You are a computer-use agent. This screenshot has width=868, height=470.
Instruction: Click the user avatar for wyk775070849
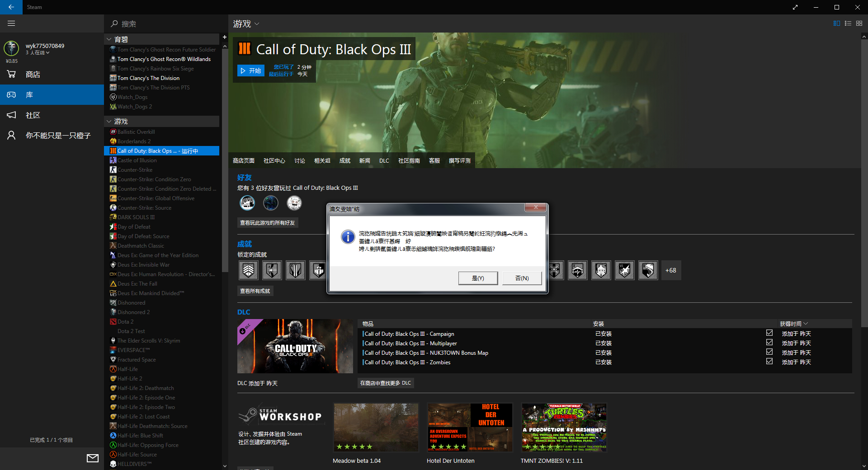click(11, 48)
